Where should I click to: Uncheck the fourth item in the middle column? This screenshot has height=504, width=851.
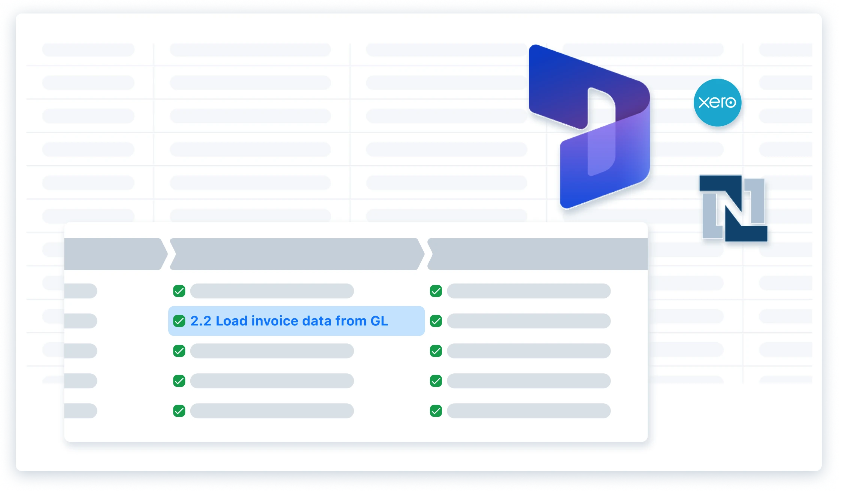[179, 381]
